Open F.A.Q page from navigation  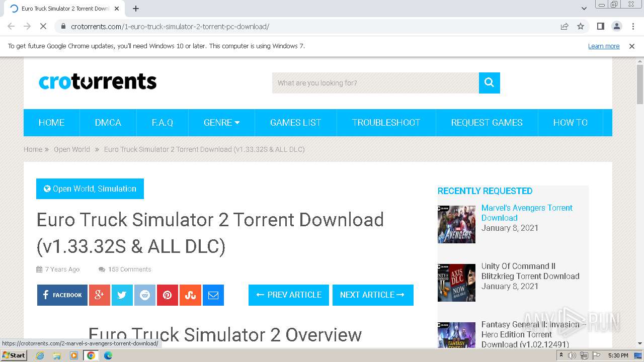coord(162,123)
